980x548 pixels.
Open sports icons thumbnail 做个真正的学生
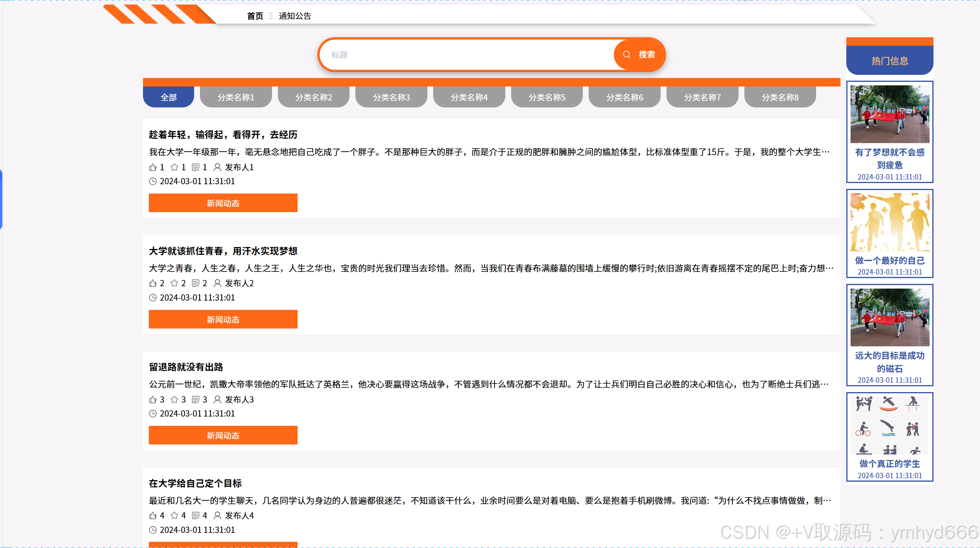[890, 425]
